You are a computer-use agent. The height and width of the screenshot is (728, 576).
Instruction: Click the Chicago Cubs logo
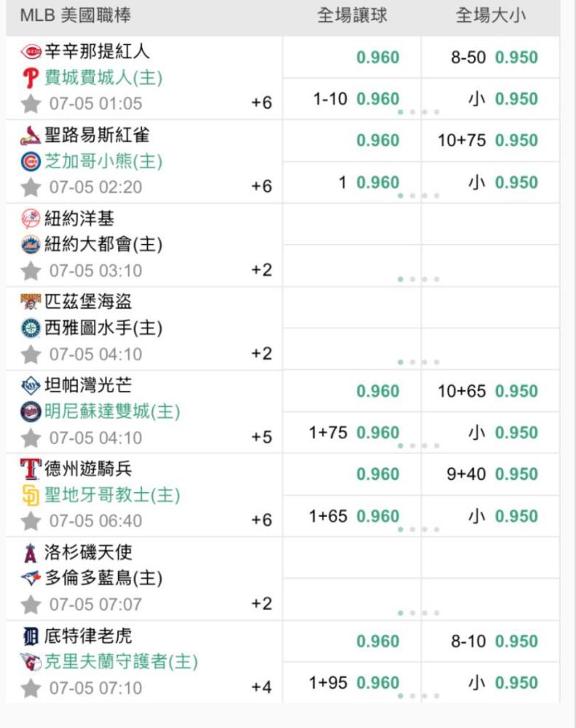tap(31, 162)
